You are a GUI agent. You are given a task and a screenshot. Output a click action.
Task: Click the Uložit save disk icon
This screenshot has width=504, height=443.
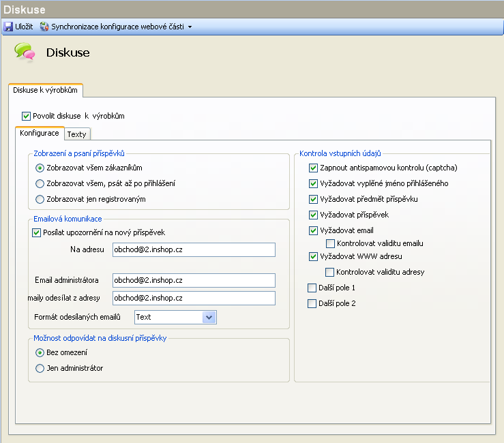click(8, 27)
